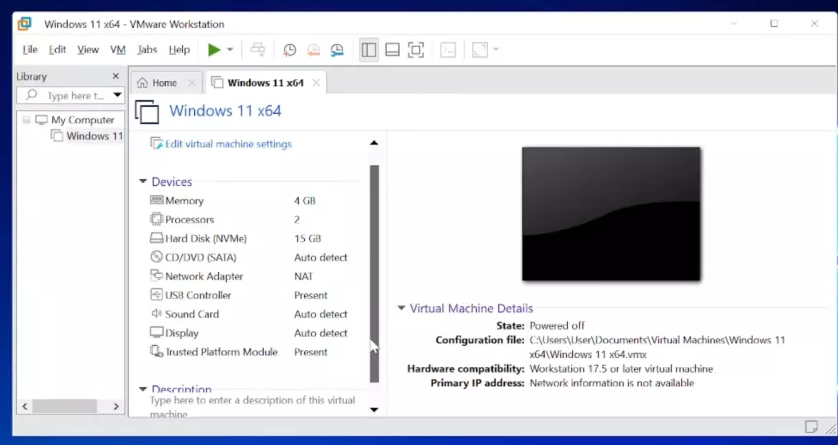Open the snapshot manager icon
The height and width of the screenshot is (445, 838).
[x=337, y=50]
